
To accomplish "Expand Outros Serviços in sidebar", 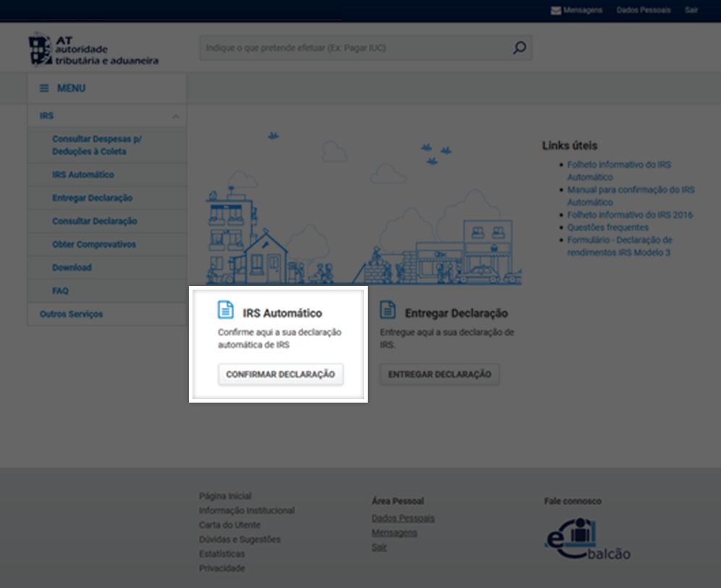I will [71, 314].
